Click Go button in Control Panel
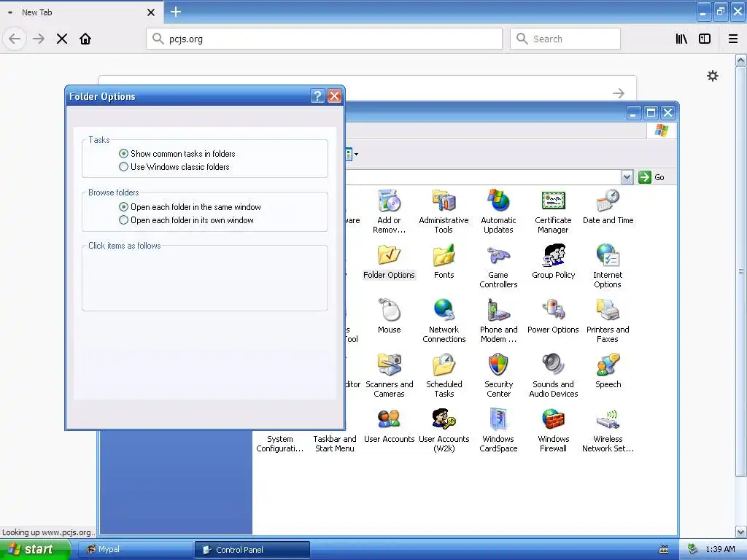747x560 pixels. click(x=651, y=177)
